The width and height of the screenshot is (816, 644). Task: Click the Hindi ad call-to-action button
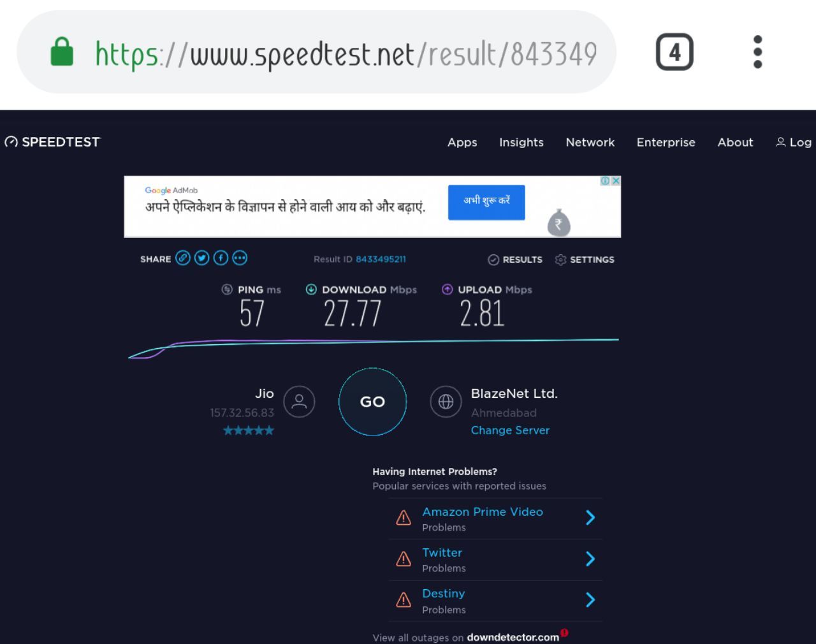tap(486, 202)
